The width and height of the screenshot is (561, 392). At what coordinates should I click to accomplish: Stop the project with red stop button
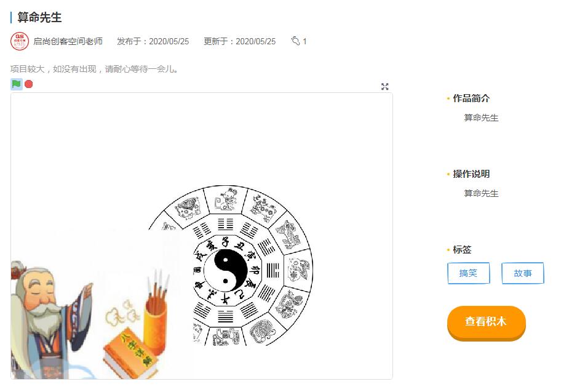(x=29, y=84)
